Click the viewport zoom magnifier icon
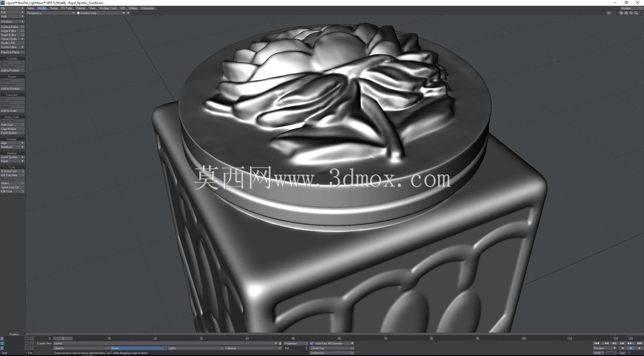Image resolution: width=644 pixels, height=356 pixels. click(x=636, y=13)
